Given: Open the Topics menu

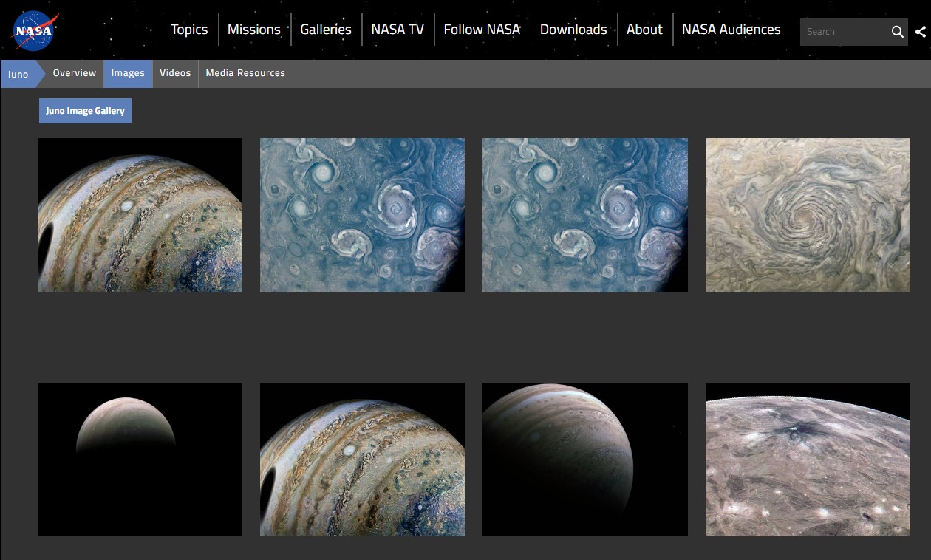Looking at the screenshot, I should [x=189, y=30].
